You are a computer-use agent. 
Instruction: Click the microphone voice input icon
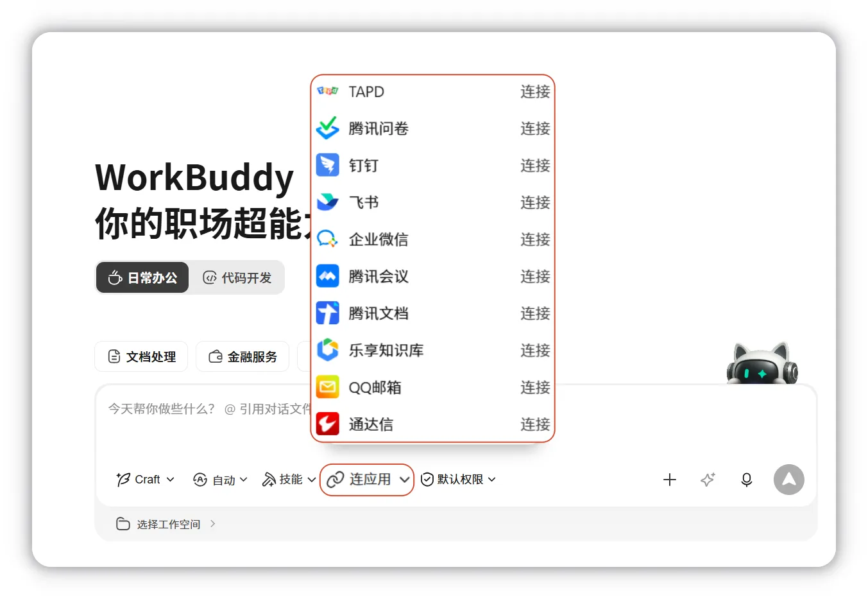coord(746,480)
